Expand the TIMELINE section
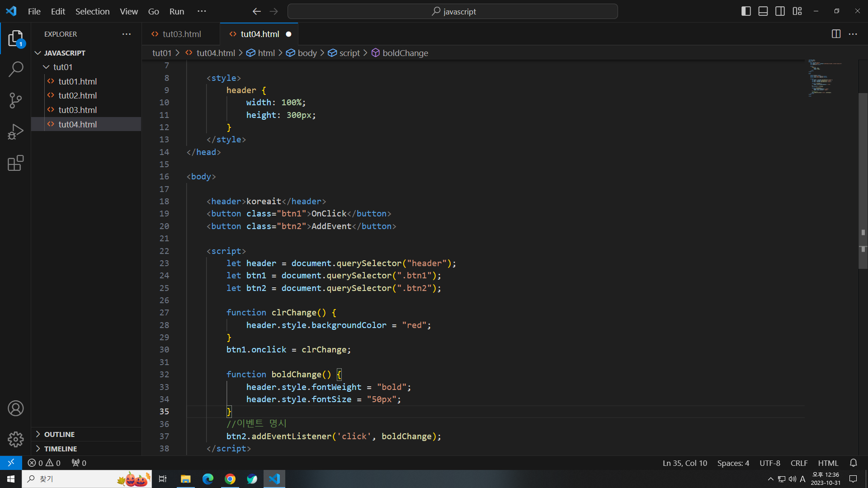The image size is (868, 488). coord(60,449)
